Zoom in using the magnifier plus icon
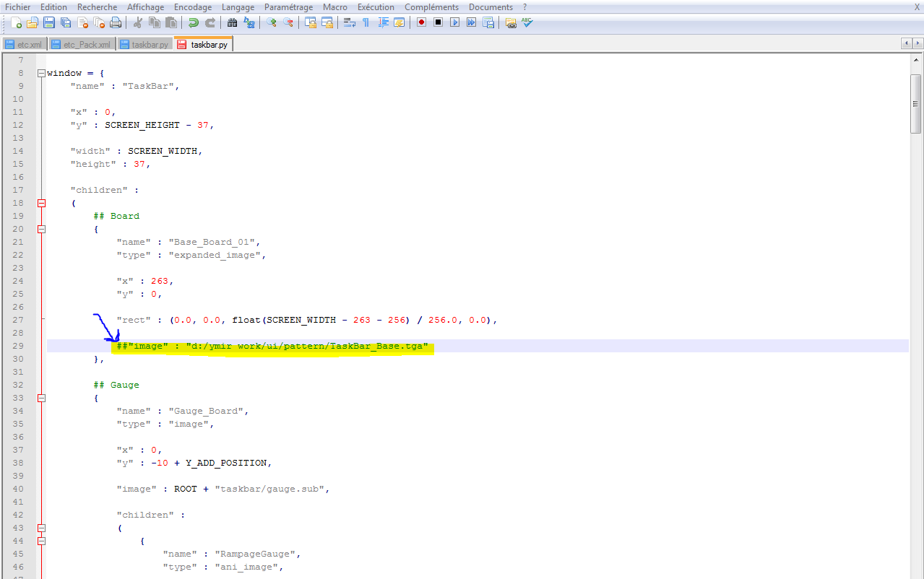The width and height of the screenshot is (924, 579). (272, 22)
